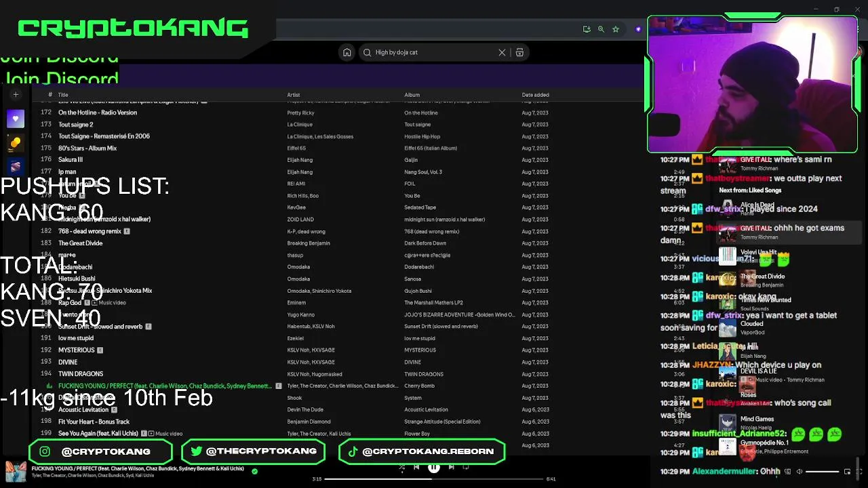Click the install app icon in browser address bar
Screen dimensions: 868x488
pyautogui.click(x=587, y=29)
